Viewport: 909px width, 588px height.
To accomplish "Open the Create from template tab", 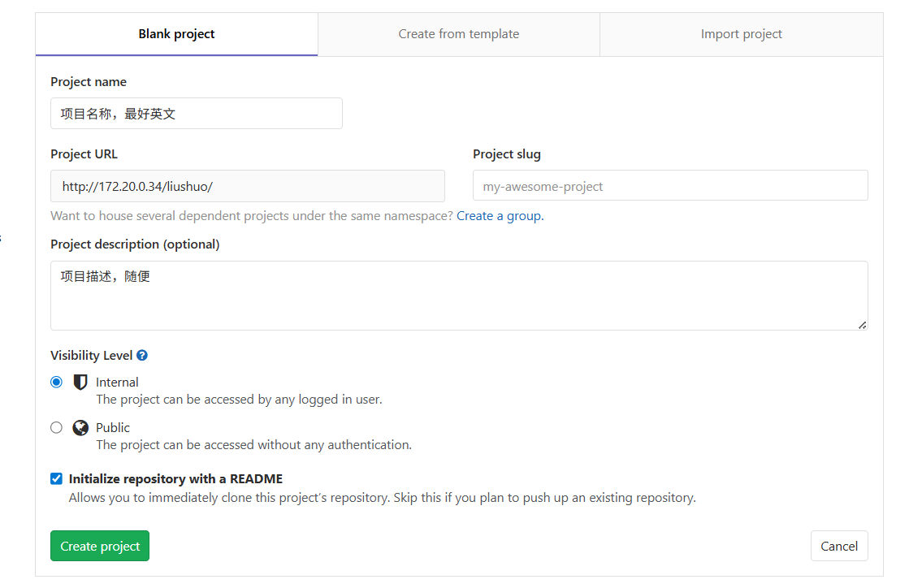I will coord(458,34).
